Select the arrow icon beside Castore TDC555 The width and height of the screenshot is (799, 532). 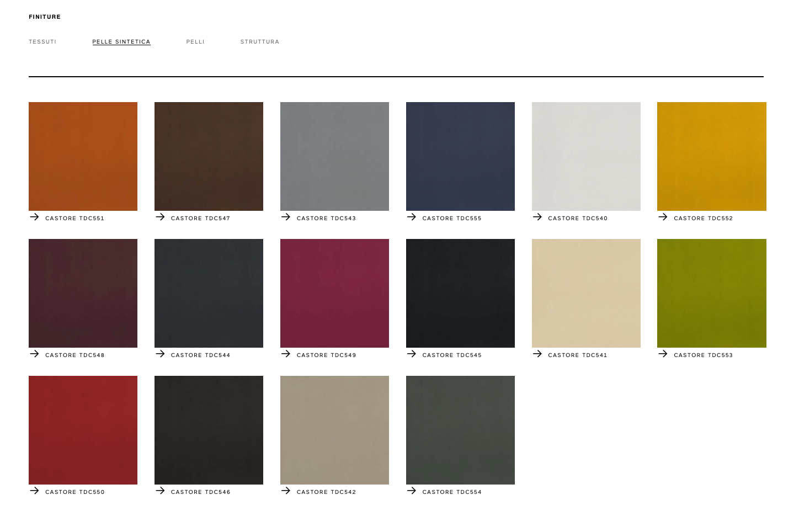coord(412,217)
